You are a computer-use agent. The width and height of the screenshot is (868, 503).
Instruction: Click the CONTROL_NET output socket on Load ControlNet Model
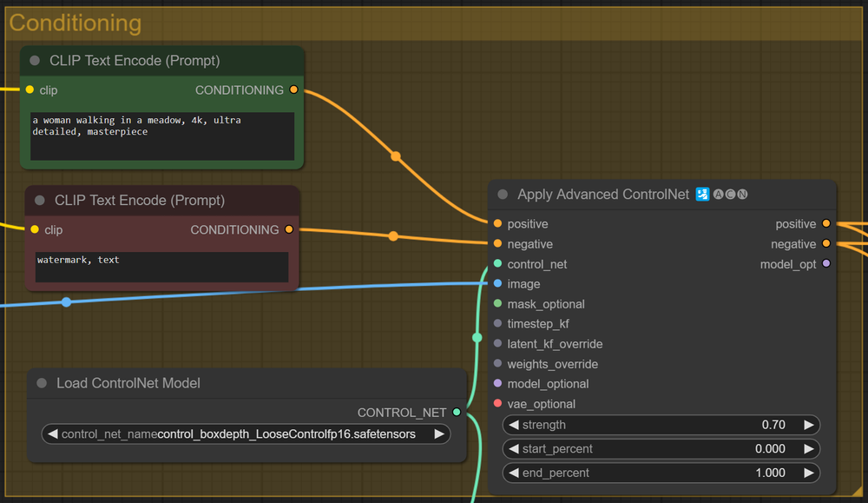pos(457,413)
